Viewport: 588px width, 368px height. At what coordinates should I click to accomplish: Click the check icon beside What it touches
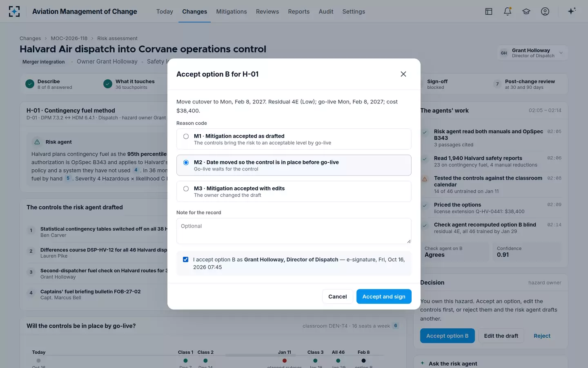[108, 84]
